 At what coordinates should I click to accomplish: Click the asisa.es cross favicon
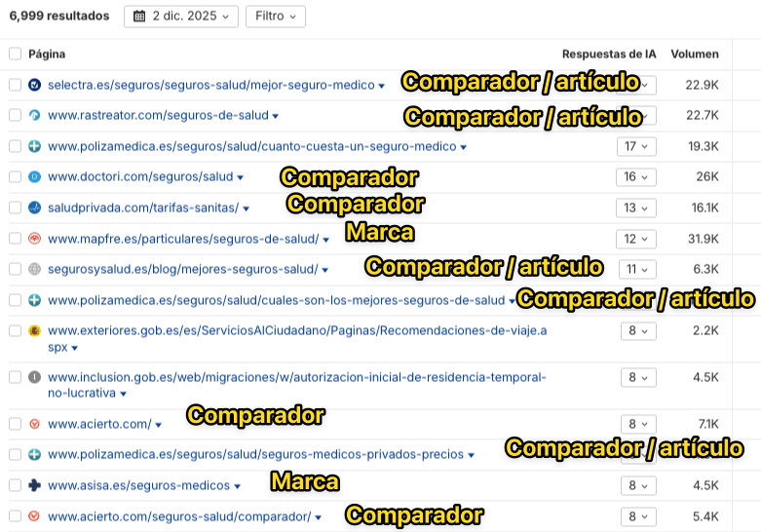(x=34, y=485)
